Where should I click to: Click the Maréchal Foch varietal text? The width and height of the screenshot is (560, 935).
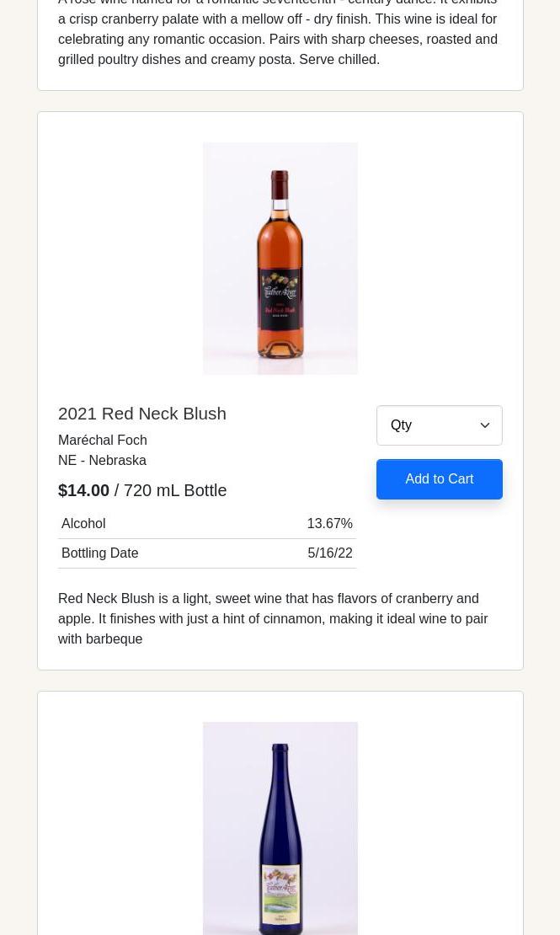(x=103, y=441)
